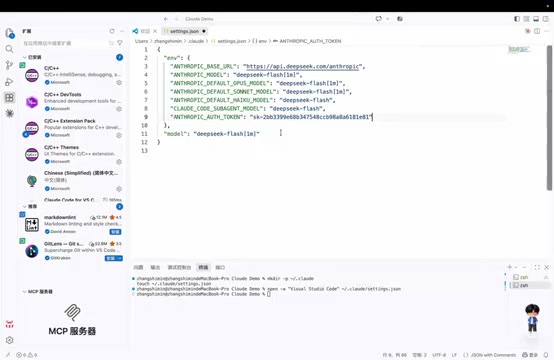Go back with the title bar arrow

166,19
